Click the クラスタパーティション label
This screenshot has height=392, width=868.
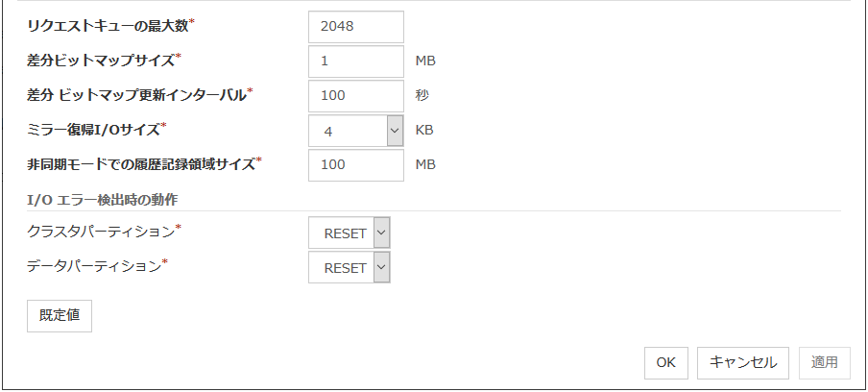click(x=101, y=232)
